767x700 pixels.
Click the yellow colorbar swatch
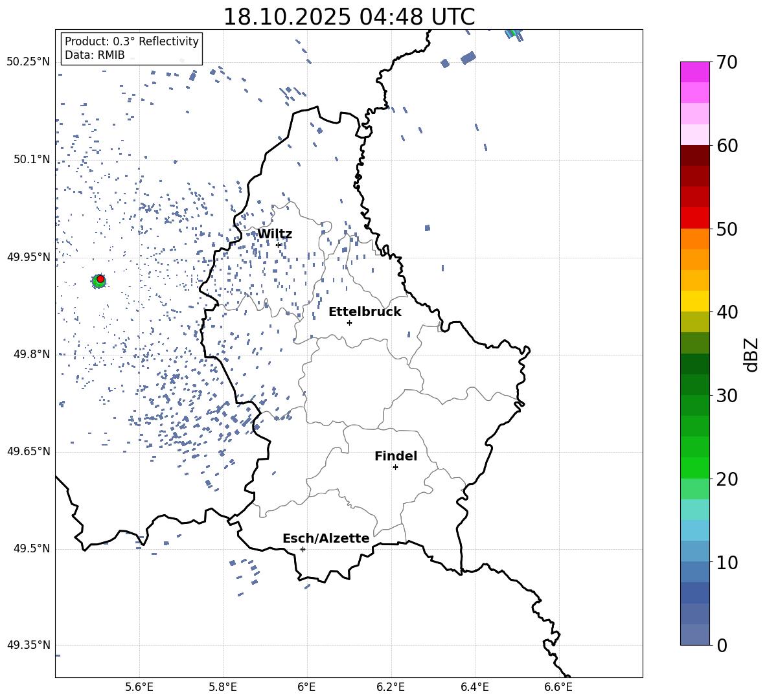coord(695,301)
